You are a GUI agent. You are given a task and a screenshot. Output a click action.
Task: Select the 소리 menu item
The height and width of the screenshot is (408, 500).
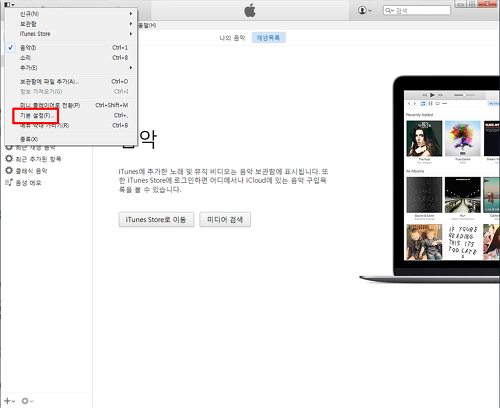click(71, 58)
